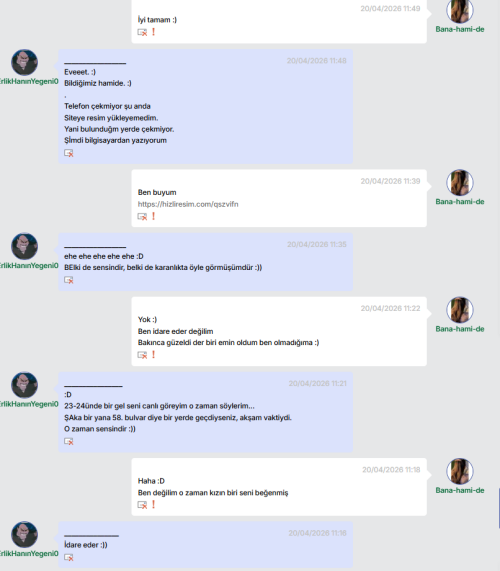500x571 pixels.
Task: Click delete icon under 'Ben buyum' message
Action: point(142,217)
